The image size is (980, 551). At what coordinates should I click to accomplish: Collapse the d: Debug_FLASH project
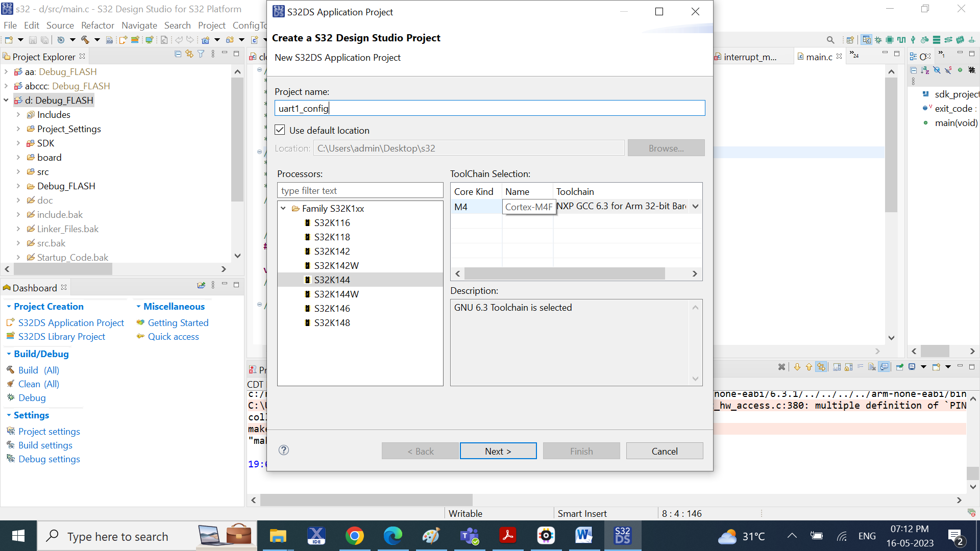coord(6,101)
